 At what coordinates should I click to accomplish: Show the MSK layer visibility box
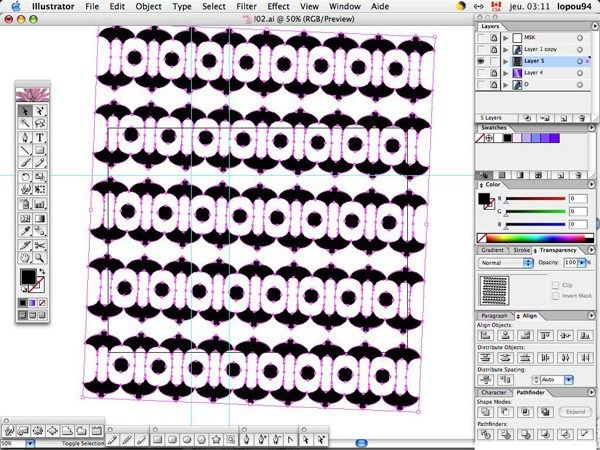481,38
